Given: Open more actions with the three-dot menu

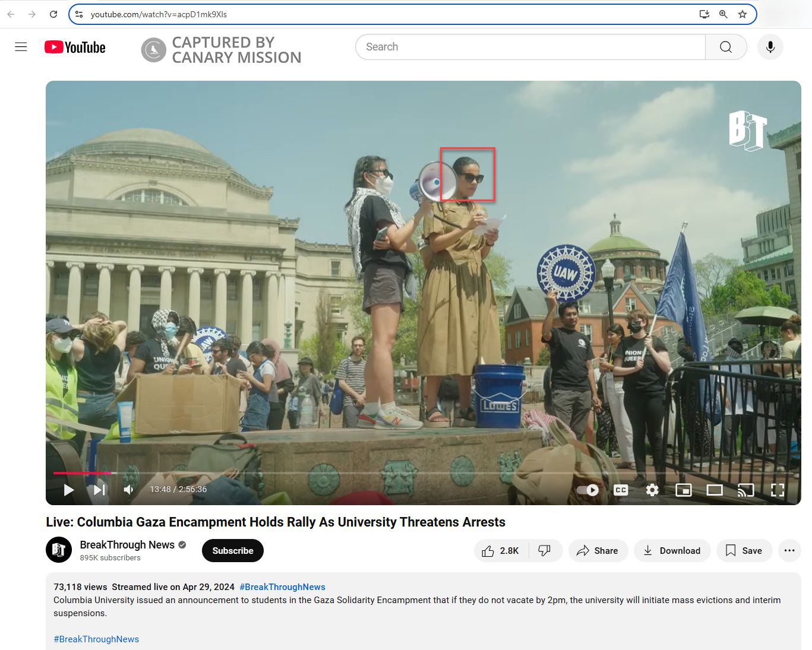Looking at the screenshot, I should click(x=789, y=550).
